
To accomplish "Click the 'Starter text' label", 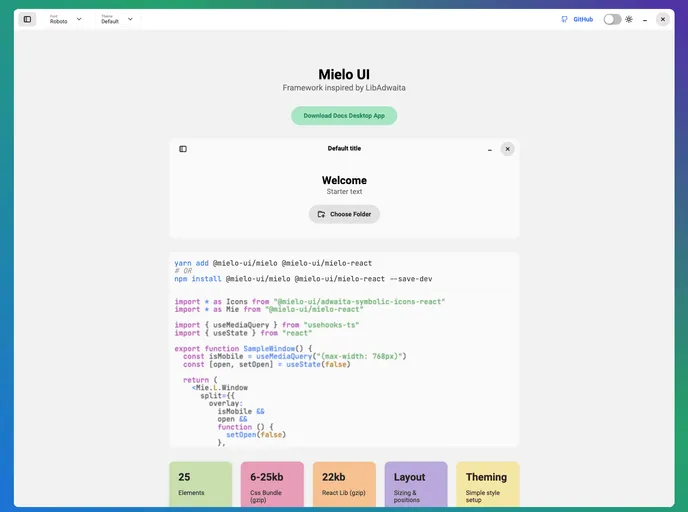I will point(344,192).
